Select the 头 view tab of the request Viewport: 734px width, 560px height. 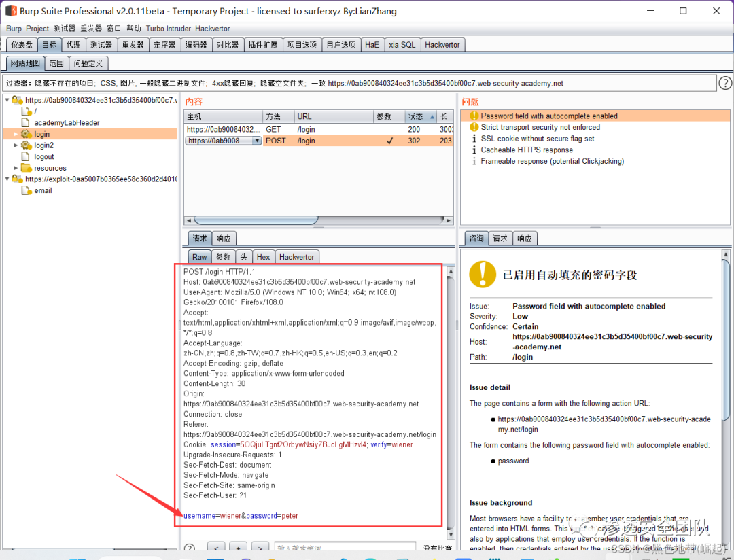(x=243, y=257)
